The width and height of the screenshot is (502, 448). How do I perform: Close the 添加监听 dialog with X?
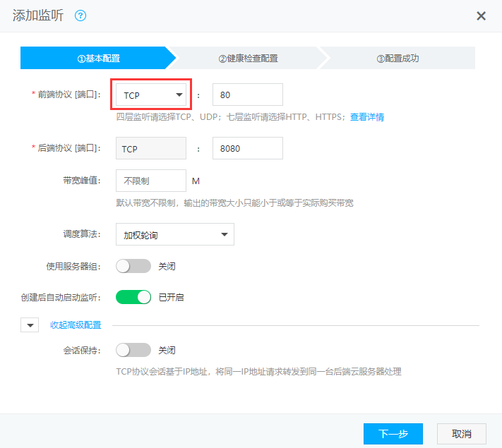[x=481, y=16]
